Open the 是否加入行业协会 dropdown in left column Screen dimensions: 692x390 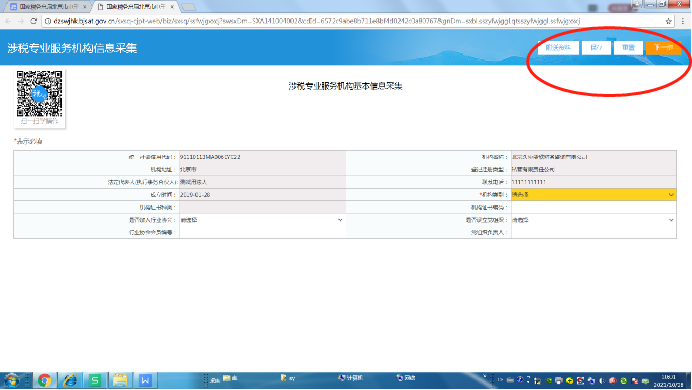point(262,220)
